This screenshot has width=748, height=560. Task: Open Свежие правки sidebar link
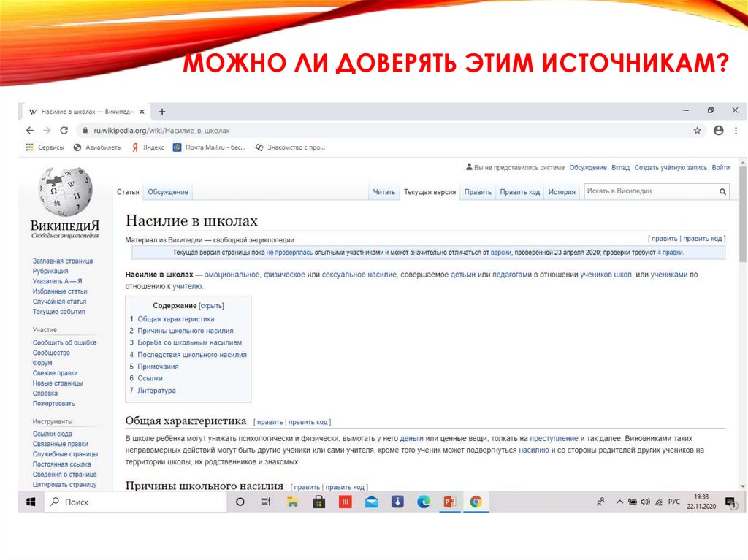pos(55,373)
